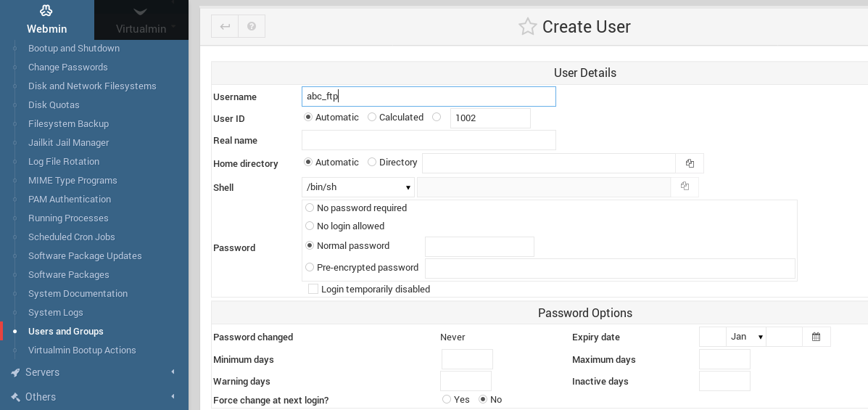Open Running Processes

pyautogui.click(x=68, y=218)
